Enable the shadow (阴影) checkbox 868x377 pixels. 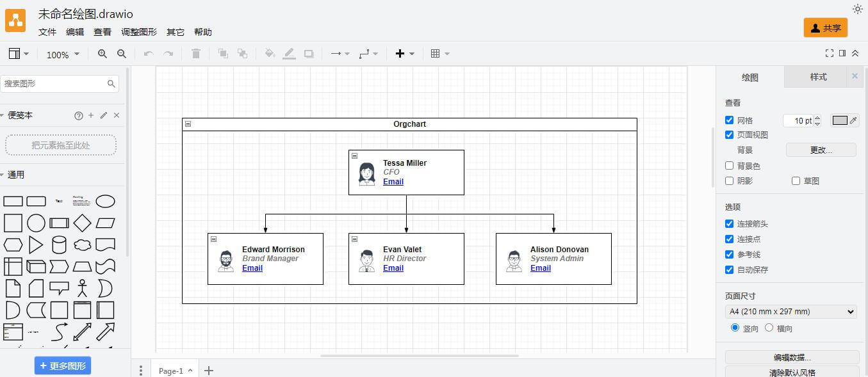pyautogui.click(x=729, y=181)
